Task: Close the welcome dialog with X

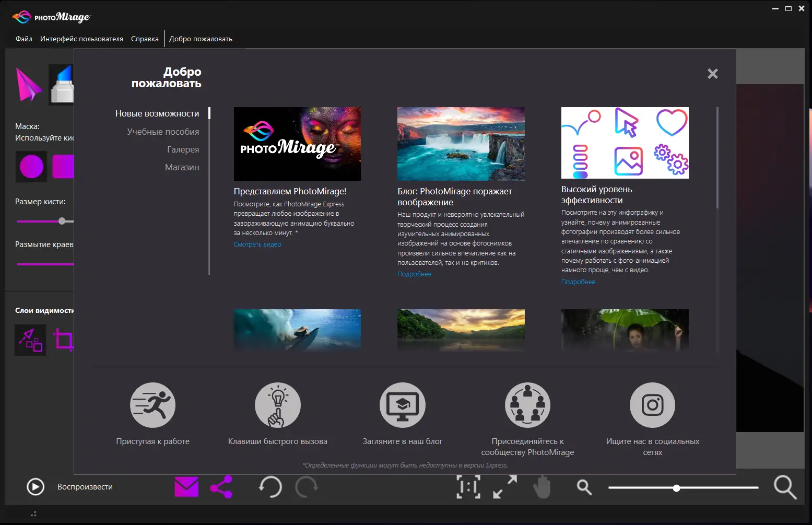Action: pos(713,74)
